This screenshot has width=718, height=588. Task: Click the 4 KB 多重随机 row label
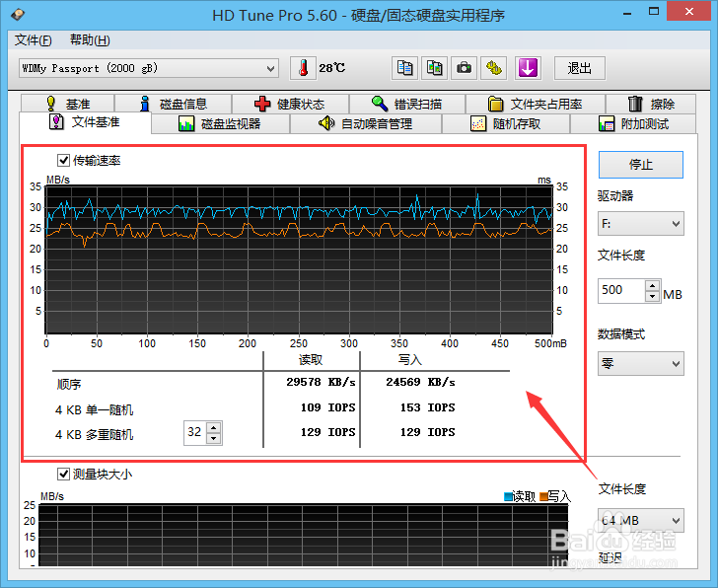(95, 434)
